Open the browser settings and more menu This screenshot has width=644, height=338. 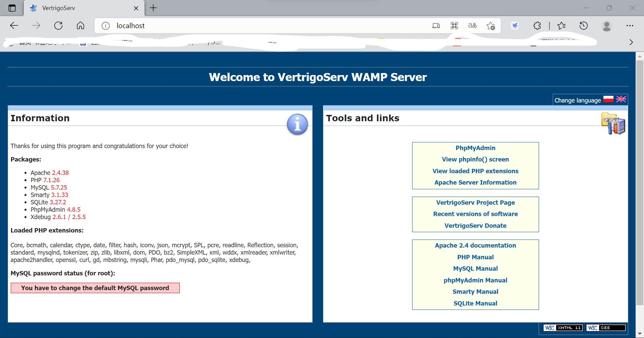(x=630, y=26)
